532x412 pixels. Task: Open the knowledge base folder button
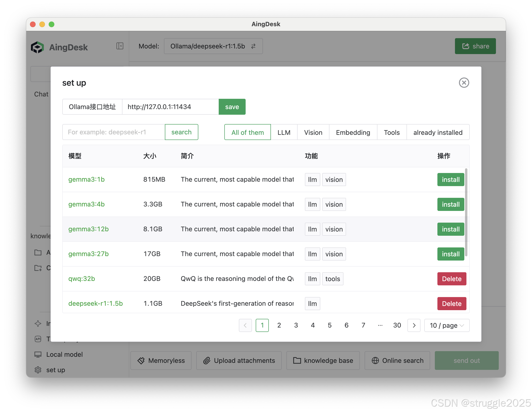pos(323,360)
